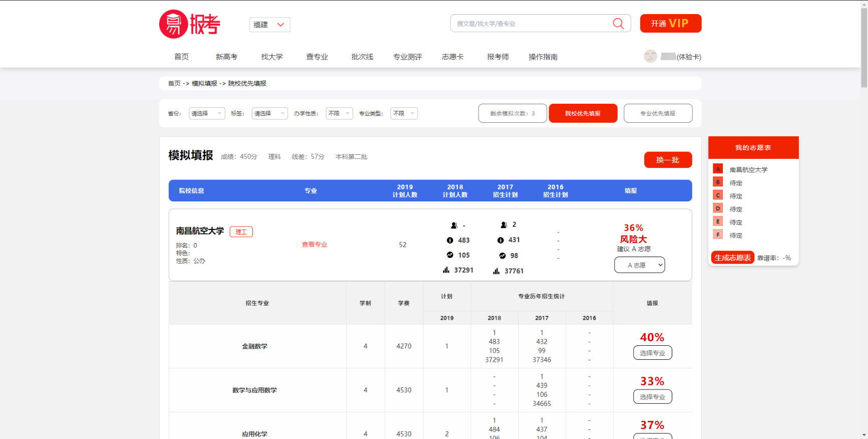
Task: Click the 换一批 button
Action: pos(668,160)
